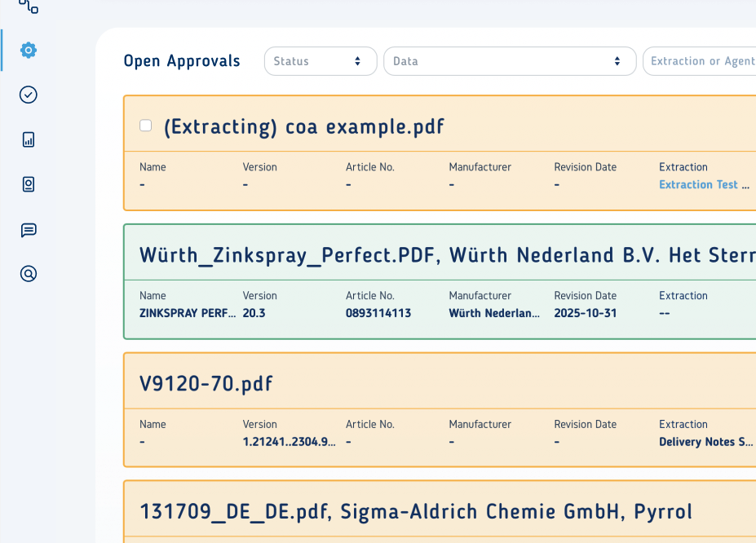Select article number 0893114113
756x543 pixels.
coord(378,313)
